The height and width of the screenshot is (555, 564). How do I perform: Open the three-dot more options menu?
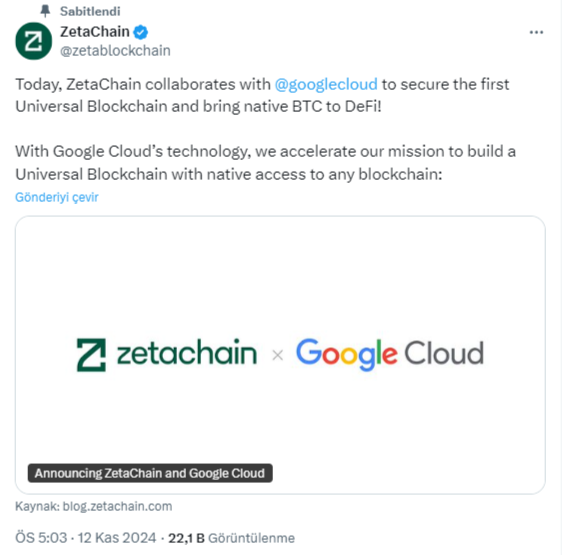pyautogui.click(x=536, y=32)
